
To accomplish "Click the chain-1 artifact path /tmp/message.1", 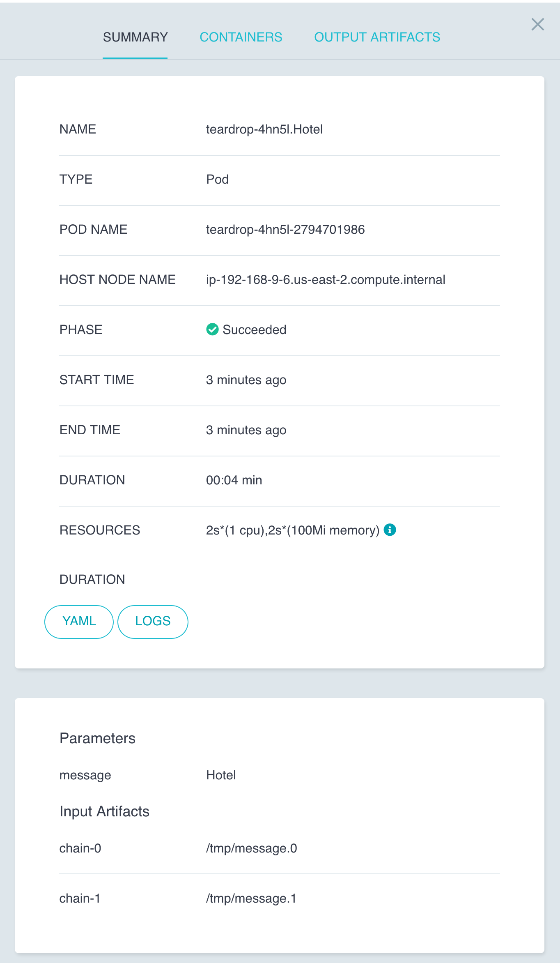I will tap(251, 898).
